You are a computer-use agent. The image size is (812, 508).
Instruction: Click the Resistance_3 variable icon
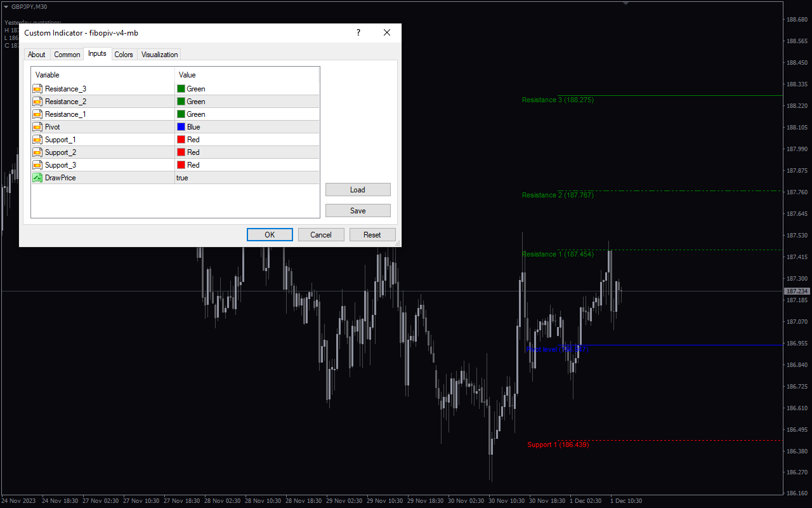[37, 89]
